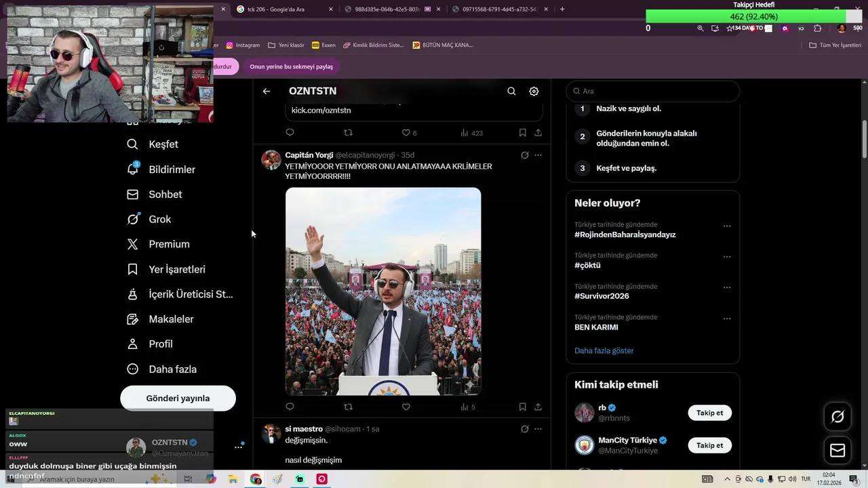The image size is (868, 488).
Task: Follow ManCity Türkiye with Takip et
Action: [x=709, y=445]
